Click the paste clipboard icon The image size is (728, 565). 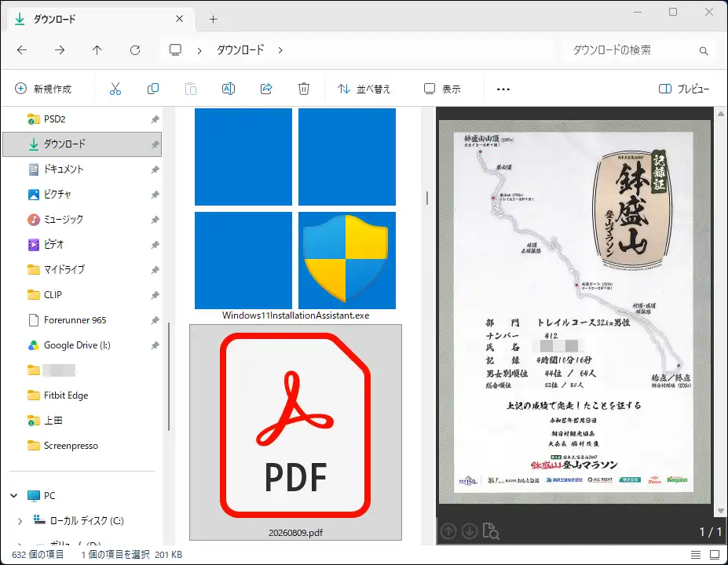click(x=191, y=89)
